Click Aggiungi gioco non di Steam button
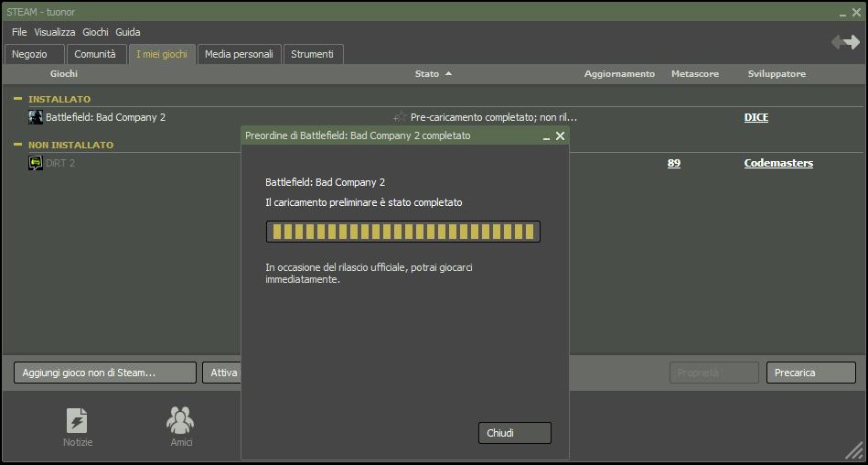This screenshot has height=465, width=868. pos(105,373)
